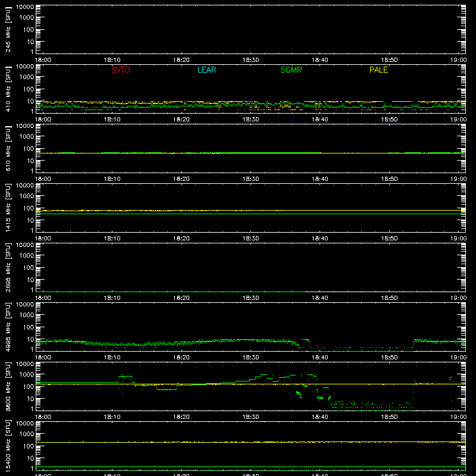Click the 1000 y-axis value on 610 MHz panel
Viewport: 476px width, 476px height.
click(x=27, y=136)
